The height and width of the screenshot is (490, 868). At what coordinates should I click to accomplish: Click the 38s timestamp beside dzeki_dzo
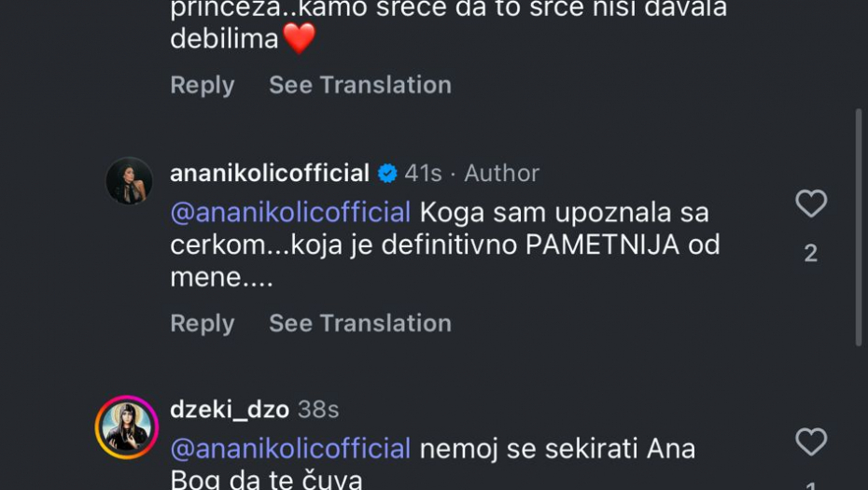pyautogui.click(x=318, y=410)
